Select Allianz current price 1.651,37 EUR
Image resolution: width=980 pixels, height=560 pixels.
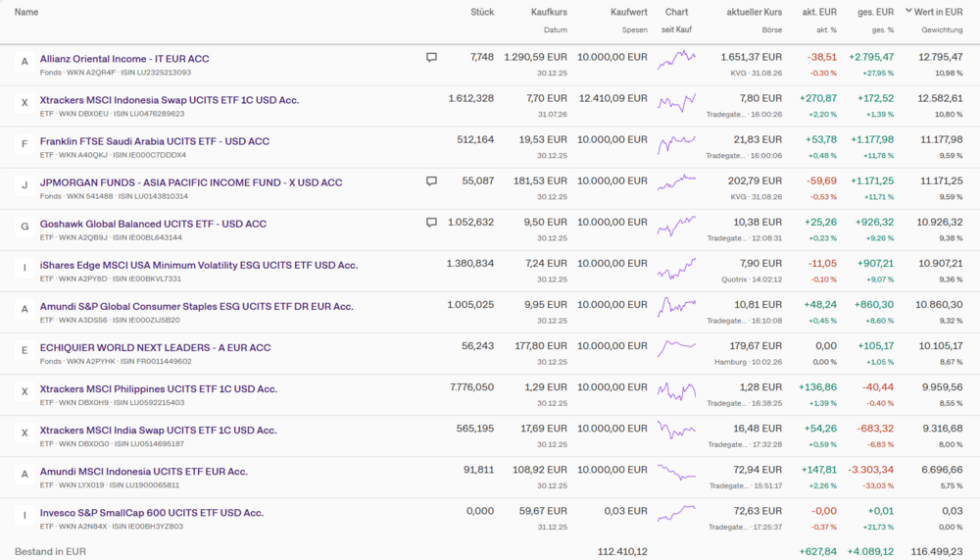(x=752, y=57)
